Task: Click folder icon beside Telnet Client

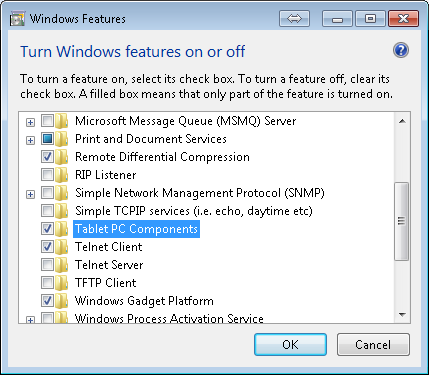Action: click(x=62, y=247)
